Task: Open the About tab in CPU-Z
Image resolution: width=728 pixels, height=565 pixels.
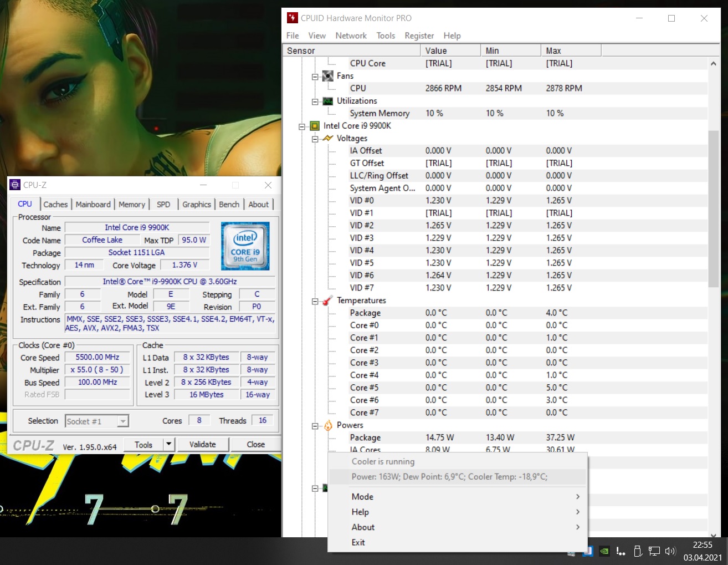Action: [x=258, y=205]
